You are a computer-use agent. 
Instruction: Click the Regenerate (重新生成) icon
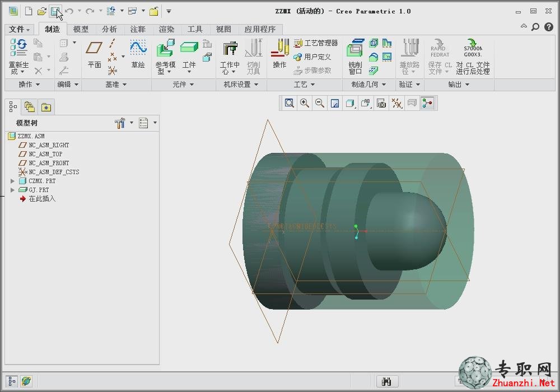pyautogui.click(x=18, y=57)
